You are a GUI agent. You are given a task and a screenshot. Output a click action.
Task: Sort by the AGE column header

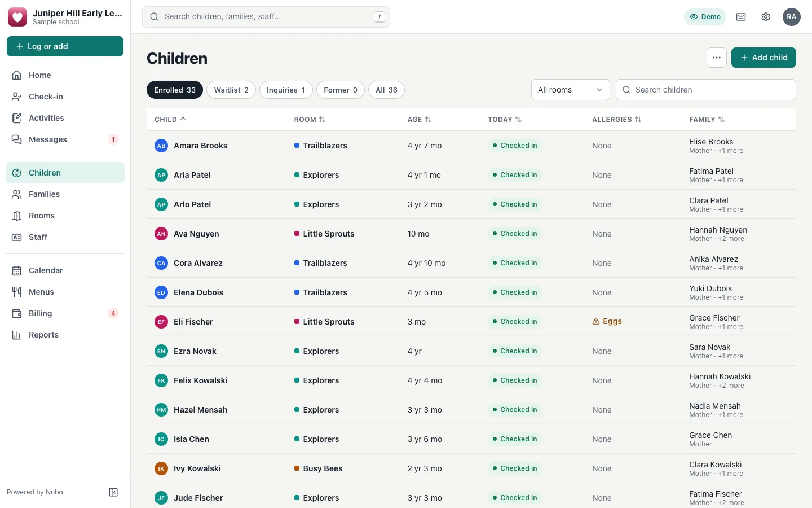tap(420, 120)
